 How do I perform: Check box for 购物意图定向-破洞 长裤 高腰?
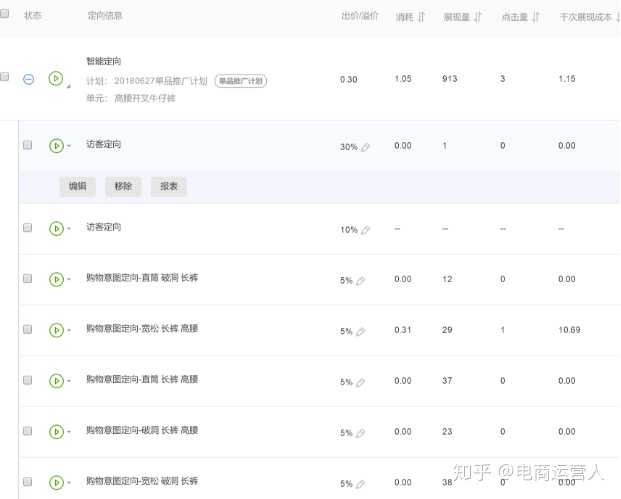(x=27, y=431)
